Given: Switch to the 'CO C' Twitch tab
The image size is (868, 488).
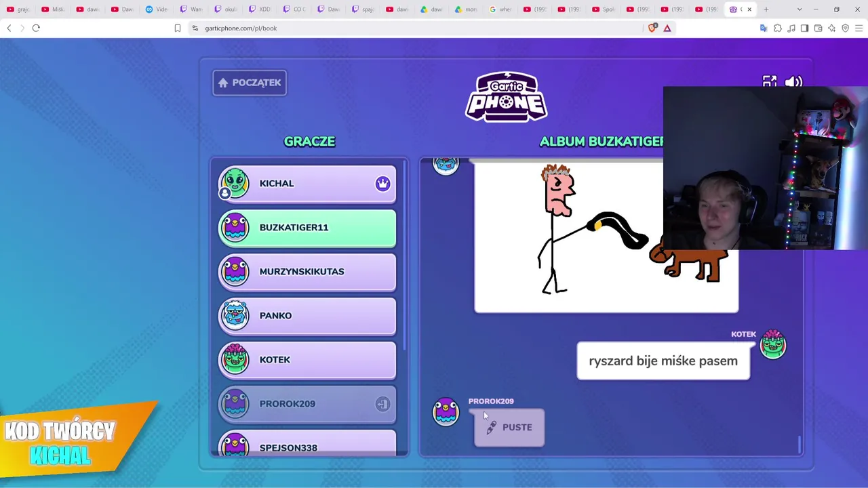Looking at the screenshot, I should pos(296,9).
